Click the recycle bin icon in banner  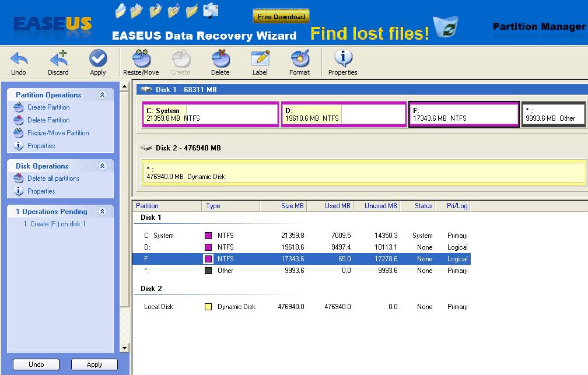[x=446, y=26]
